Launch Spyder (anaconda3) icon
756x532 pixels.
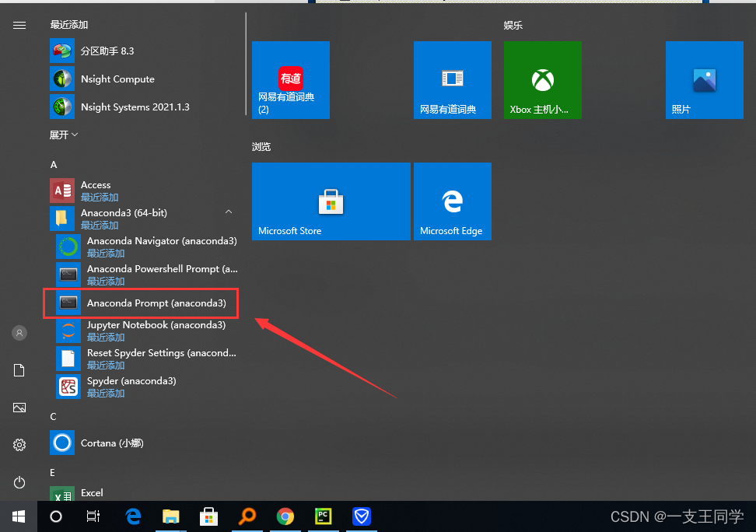68,387
